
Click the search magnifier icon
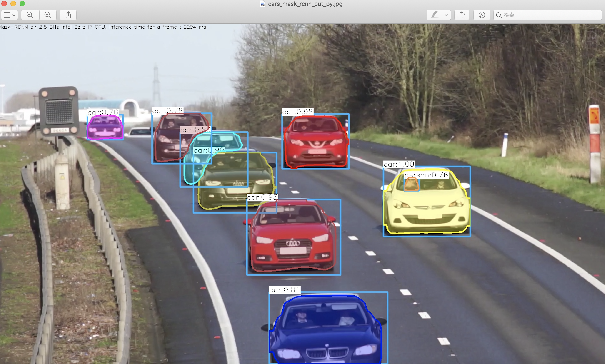coord(499,15)
